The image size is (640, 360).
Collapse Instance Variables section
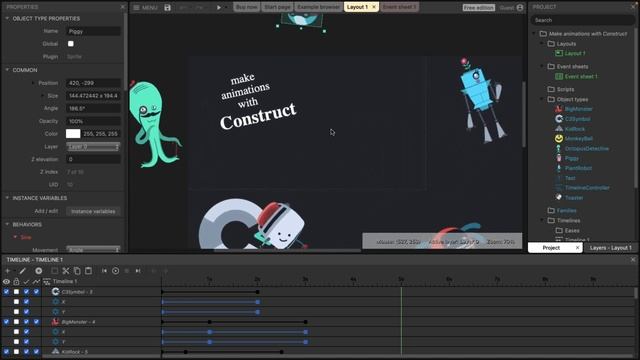pyautogui.click(x=7, y=198)
